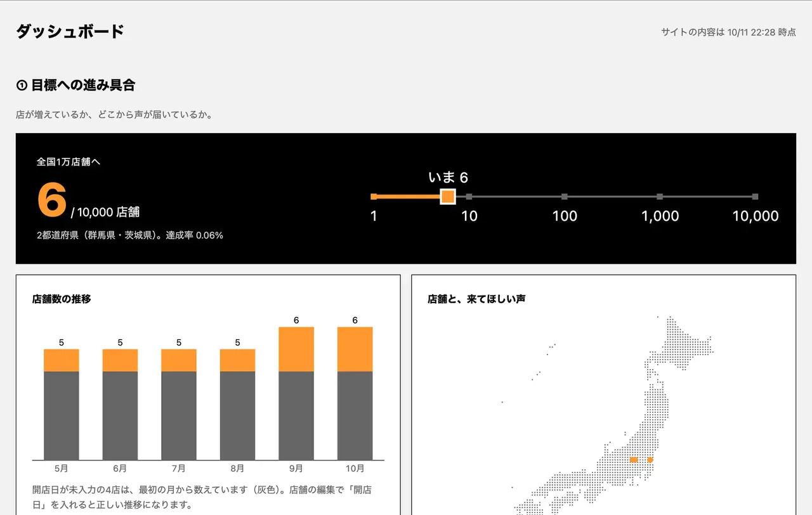Click the "100" scale label on the progress bar
Viewport: 812px width, 515px height.
click(565, 216)
